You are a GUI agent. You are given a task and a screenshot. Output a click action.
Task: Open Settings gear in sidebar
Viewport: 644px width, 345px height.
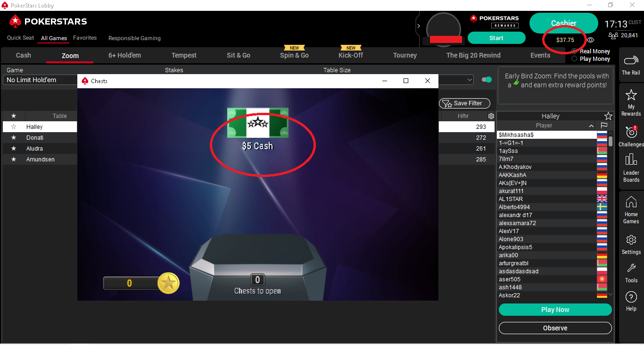[631, 240]
